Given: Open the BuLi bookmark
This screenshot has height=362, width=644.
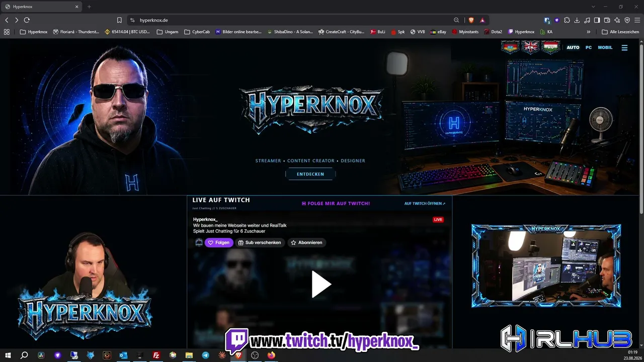Looking at the screenshot, I should [378, 32].
